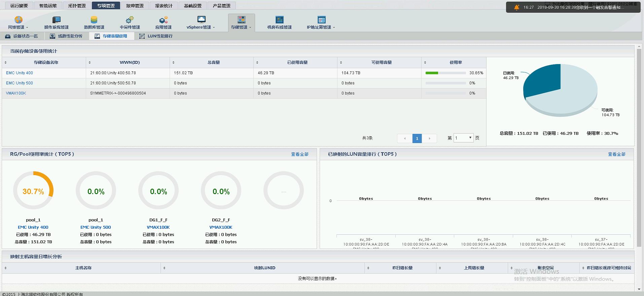Click the EMC Unity 400 usage progress bar
Screen dimensions: 644x296
coord(445,73)
